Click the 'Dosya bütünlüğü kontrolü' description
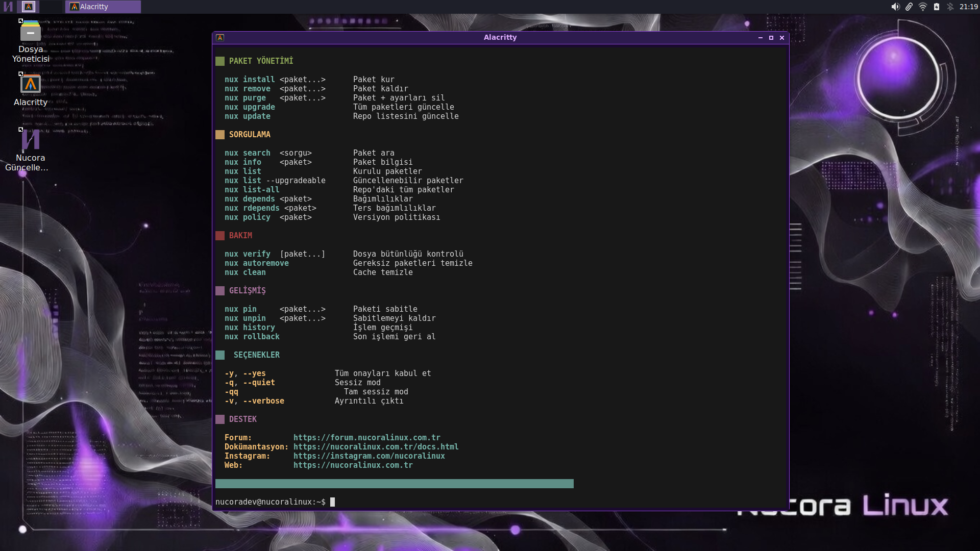Image resolution: width=980 pixels, height=551 pixels. [408, 254]
